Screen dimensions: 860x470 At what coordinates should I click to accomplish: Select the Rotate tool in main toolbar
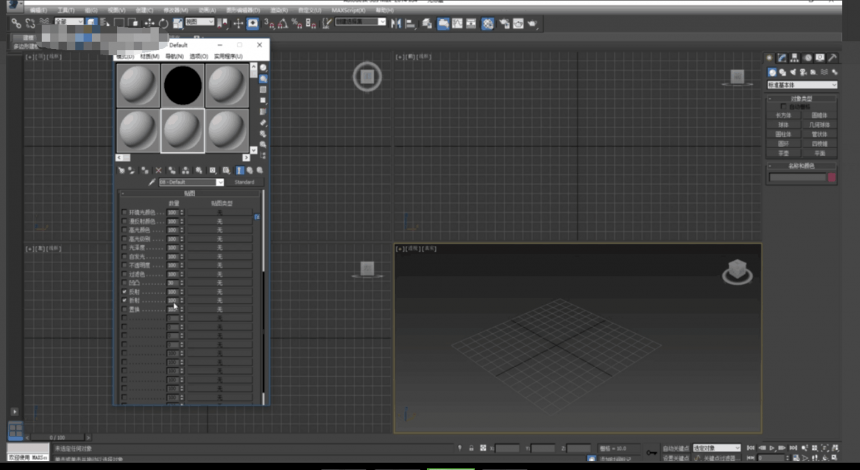pos(163,23)
